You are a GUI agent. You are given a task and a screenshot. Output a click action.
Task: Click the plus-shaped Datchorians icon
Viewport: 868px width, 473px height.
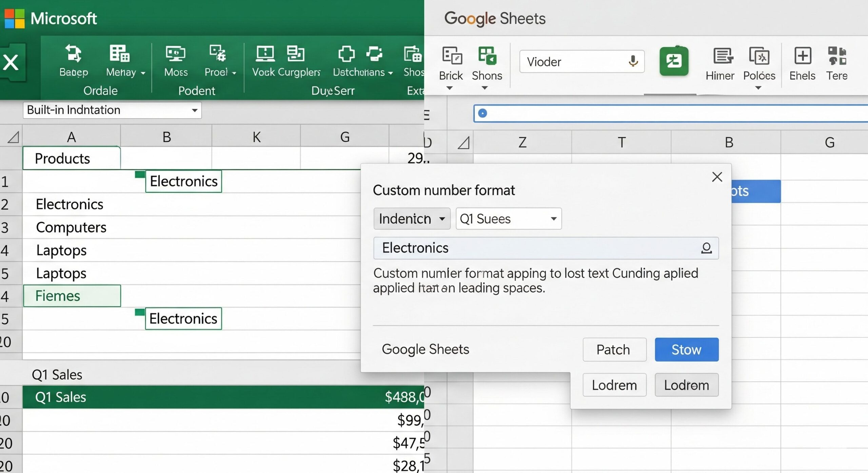(346, 54)
